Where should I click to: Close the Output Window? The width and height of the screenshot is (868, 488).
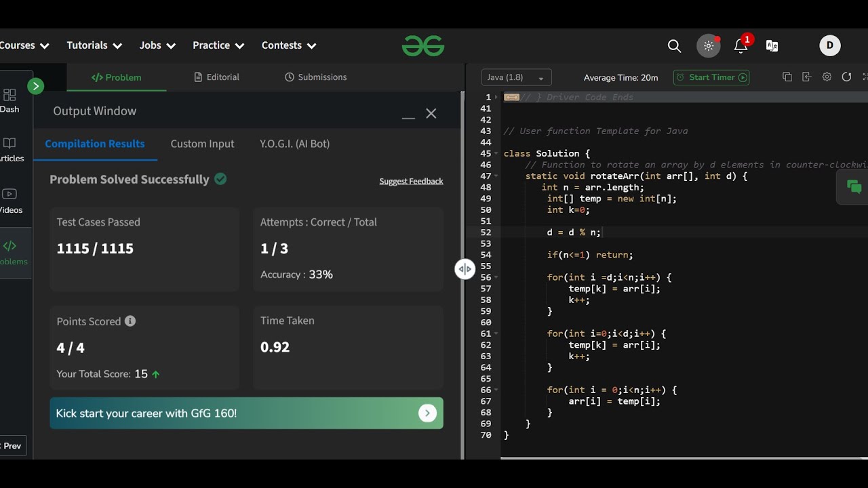point(431,114)
